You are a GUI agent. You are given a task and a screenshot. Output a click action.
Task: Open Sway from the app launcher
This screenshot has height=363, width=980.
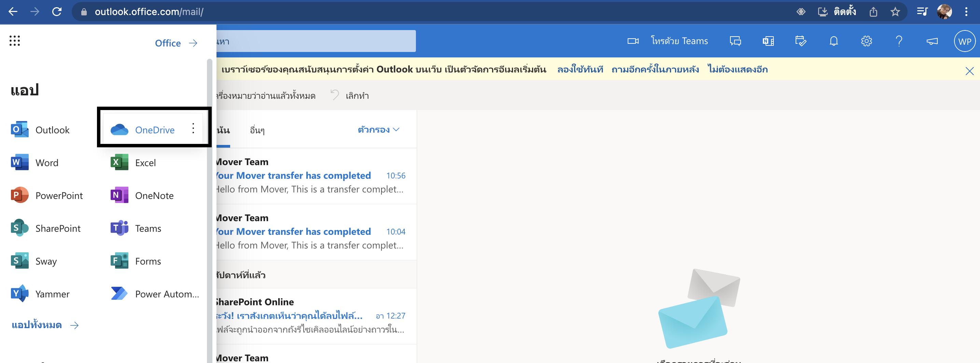(34, 261)
